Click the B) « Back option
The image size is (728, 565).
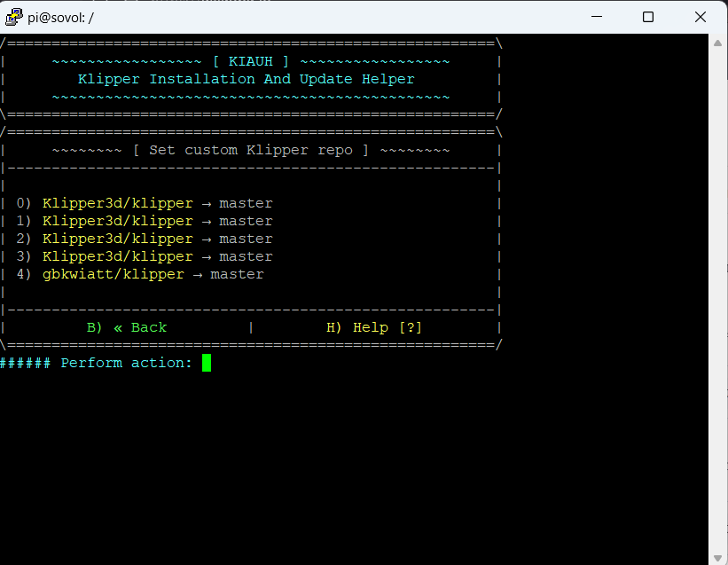pos(126,327)
